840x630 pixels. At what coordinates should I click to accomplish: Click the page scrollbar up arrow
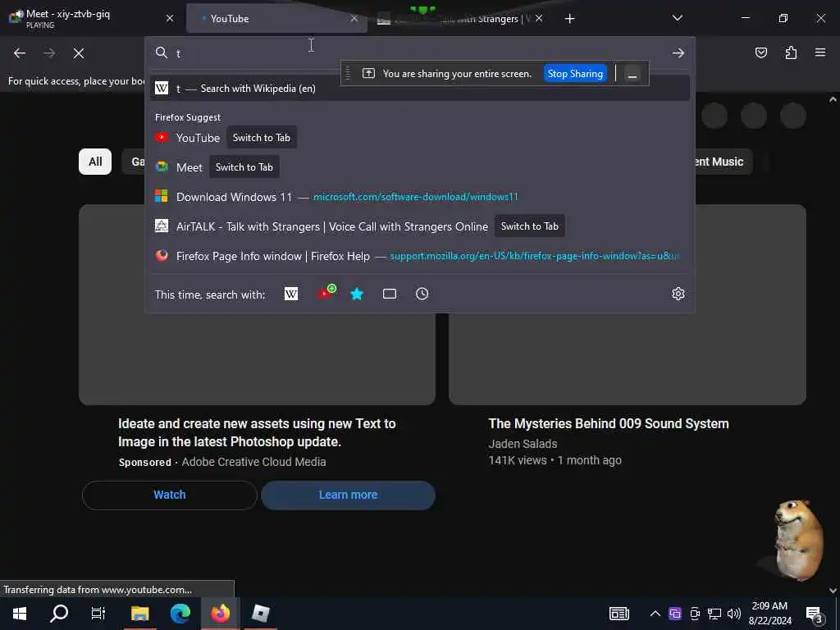coord(833,99)
